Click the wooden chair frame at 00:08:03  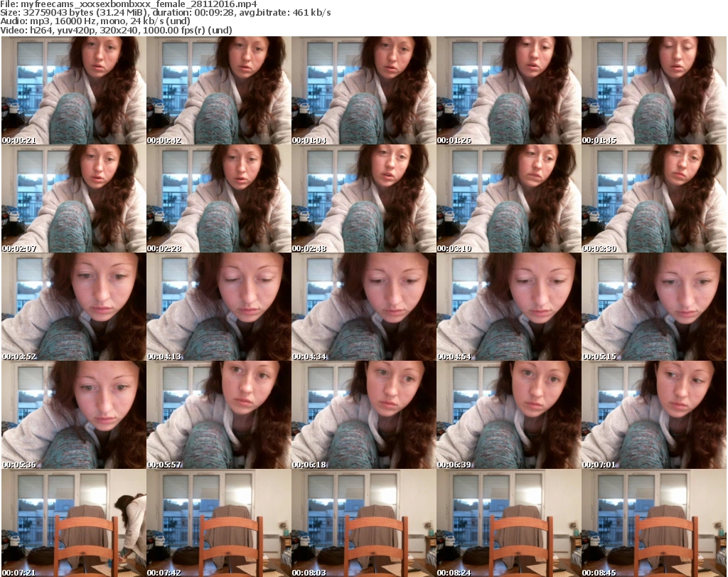click(363, 523)
